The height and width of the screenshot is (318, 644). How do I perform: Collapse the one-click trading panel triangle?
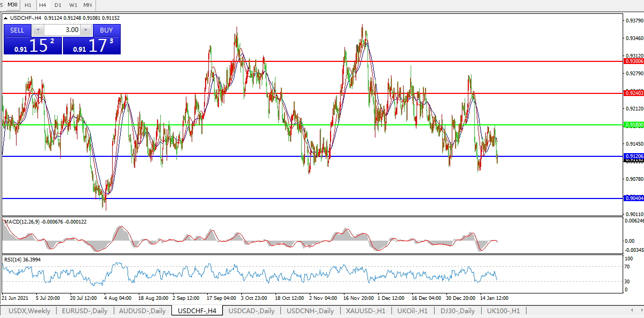coord(5,18)
